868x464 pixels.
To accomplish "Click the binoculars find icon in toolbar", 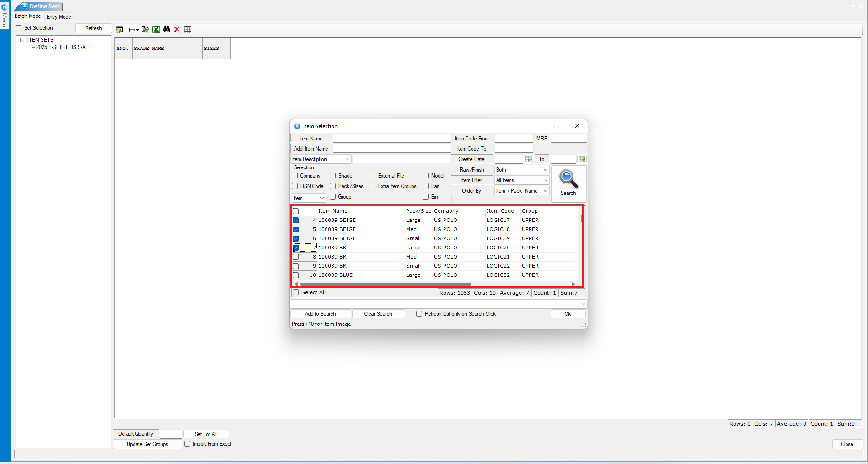I will (x=166, y=30).
